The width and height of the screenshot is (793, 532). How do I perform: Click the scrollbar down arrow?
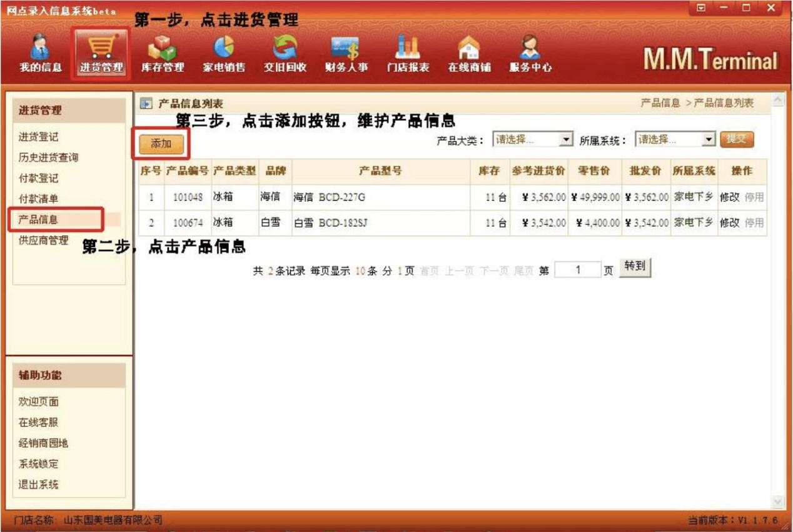[778, 501]
